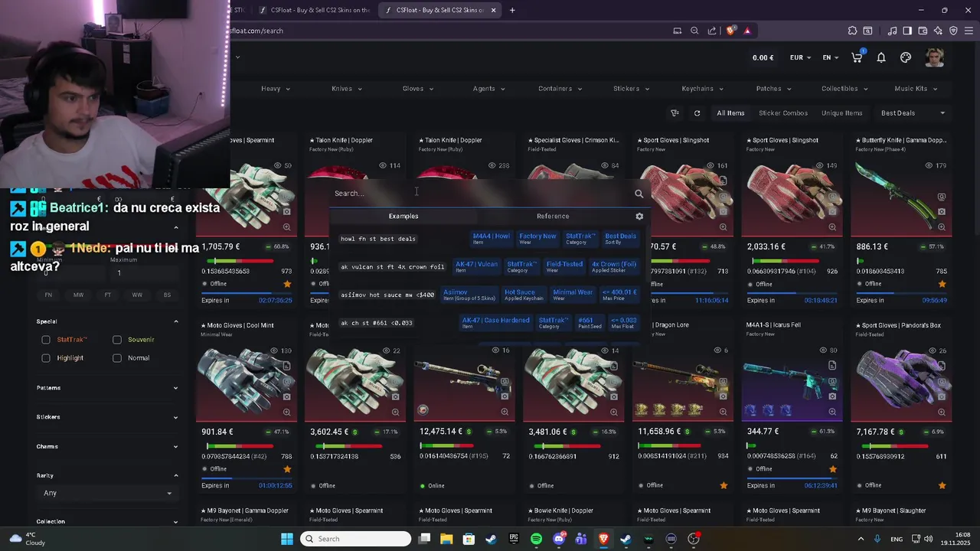
Task: Open the Gloves category menu
Action: pos(418,89)
